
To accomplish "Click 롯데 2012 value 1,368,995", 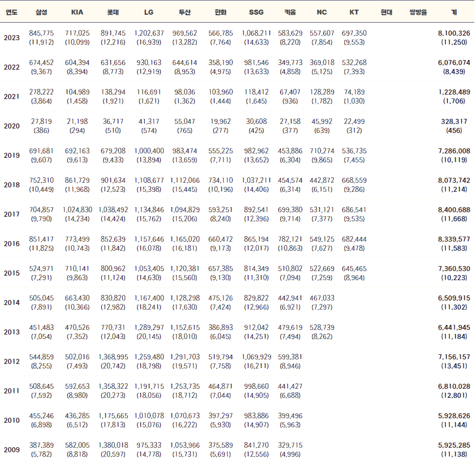I will point(113,357).
